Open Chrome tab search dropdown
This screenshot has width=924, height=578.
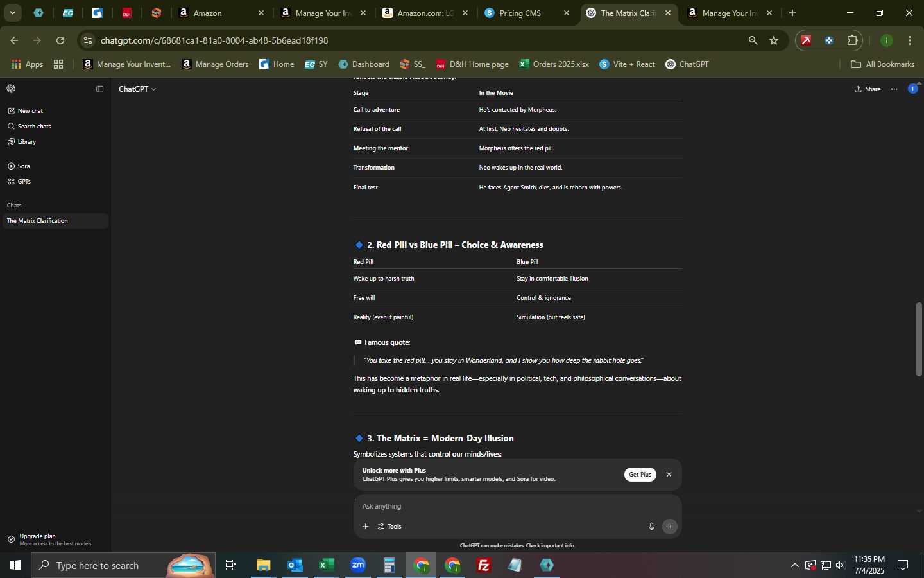tap(12, 13)
